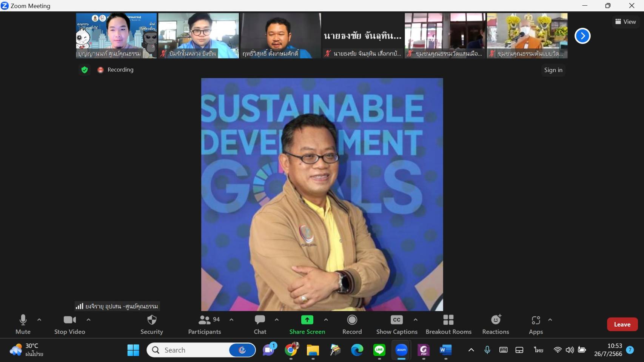Viewport: 644px width, 362px height.
Task: Expand participants options arrow
Action: pos(231,320)
